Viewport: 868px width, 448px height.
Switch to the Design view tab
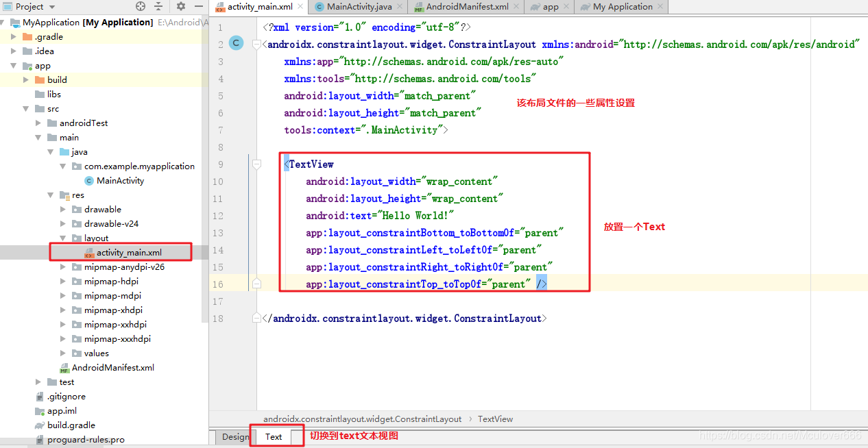coord(235,437)
